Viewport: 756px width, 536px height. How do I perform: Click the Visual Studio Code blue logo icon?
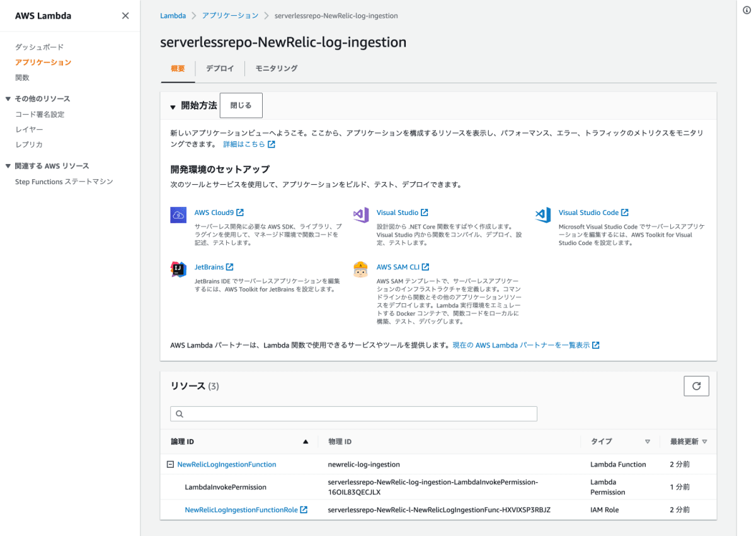pos(543,215)
